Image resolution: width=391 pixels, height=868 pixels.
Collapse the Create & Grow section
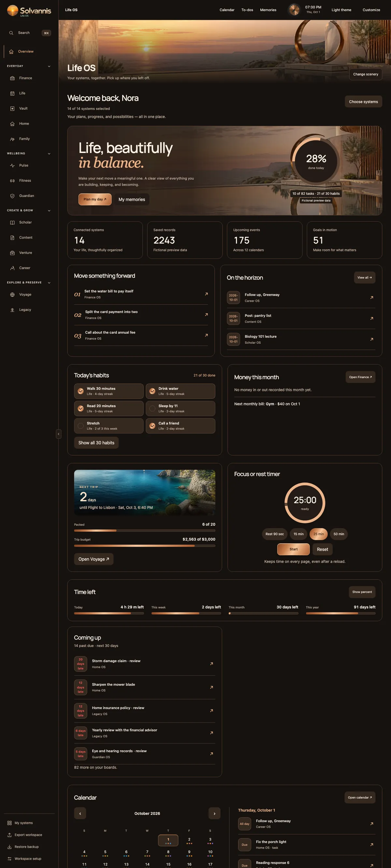coord(49,211)
